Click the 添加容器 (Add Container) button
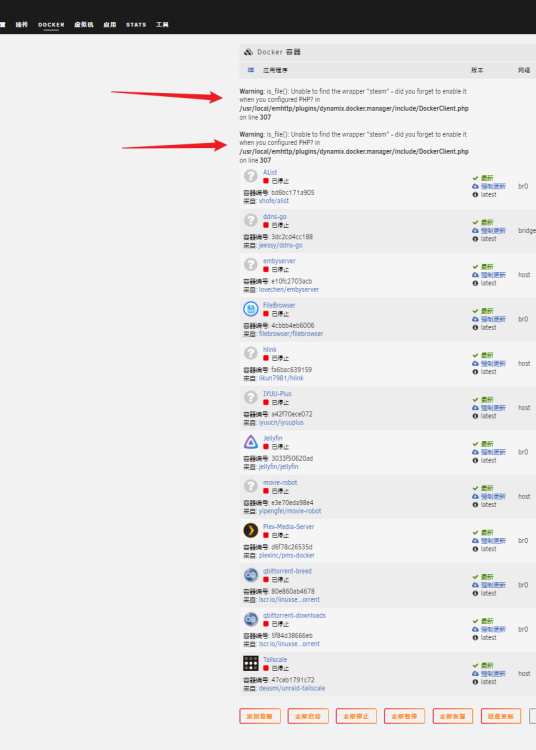 (x=260, y=716)
